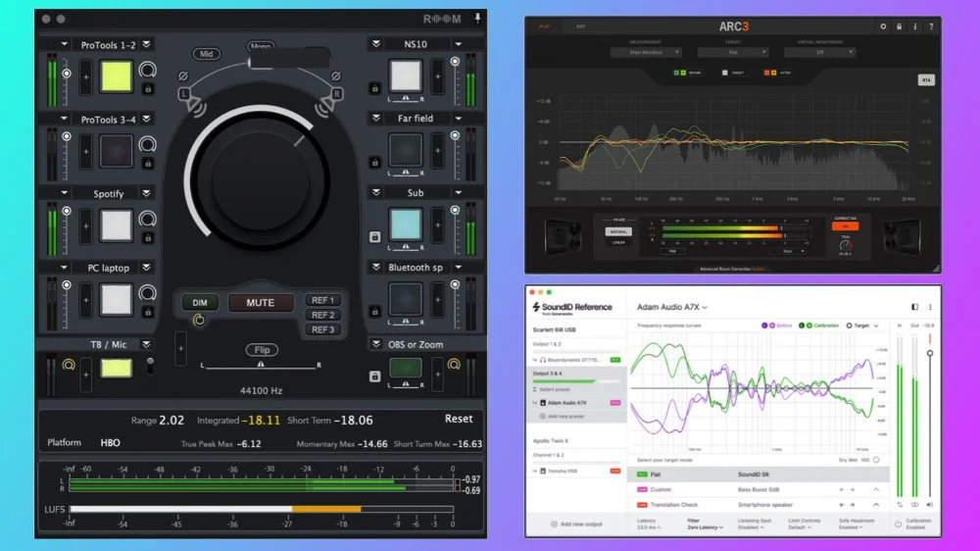
Task: Click main balance L-R slider under Flip
Action: pos(261,366)
